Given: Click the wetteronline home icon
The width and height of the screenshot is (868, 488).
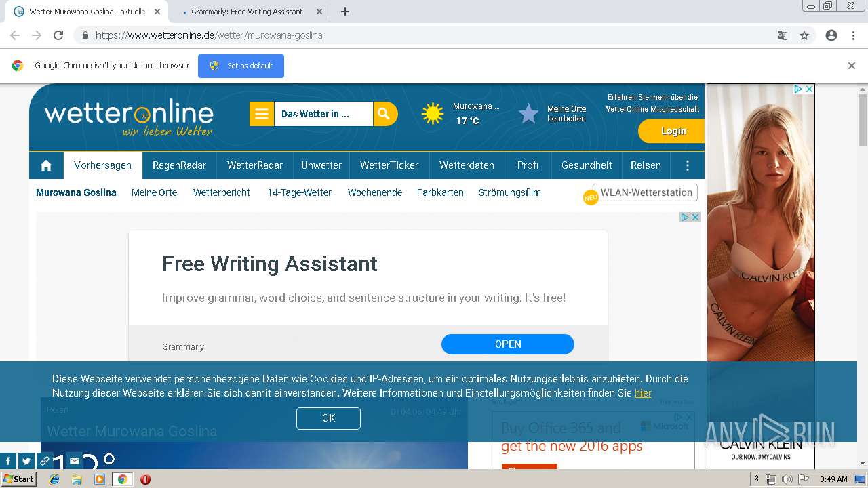Looking at the screenshot, I should 46,165.
